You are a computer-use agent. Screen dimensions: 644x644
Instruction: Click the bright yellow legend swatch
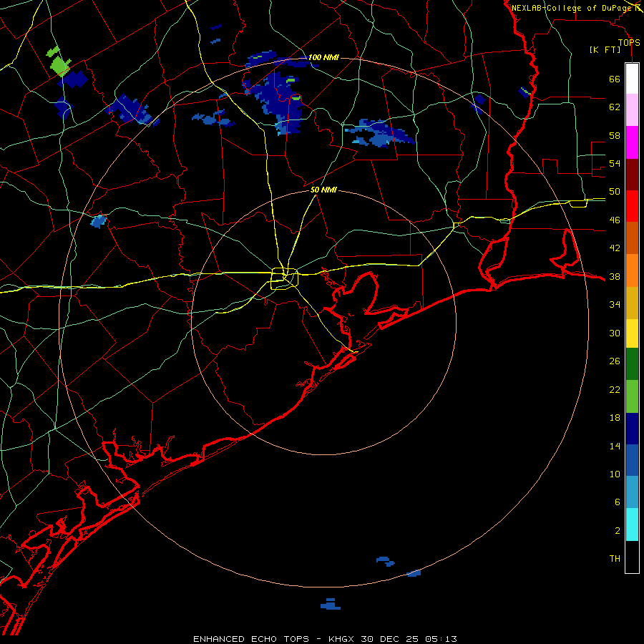(632, 333)
